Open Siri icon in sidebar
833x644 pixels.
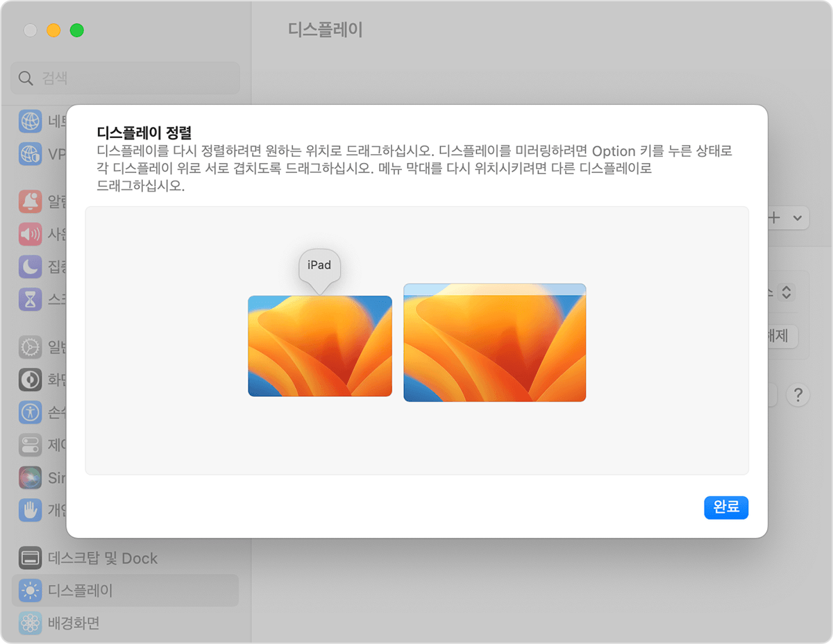31,477
